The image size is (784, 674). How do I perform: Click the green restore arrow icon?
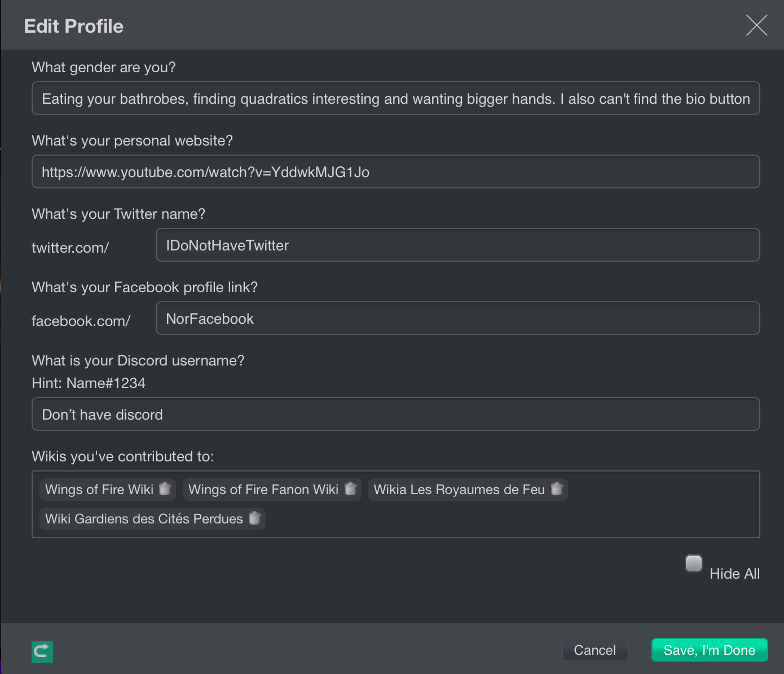(42, 651)
